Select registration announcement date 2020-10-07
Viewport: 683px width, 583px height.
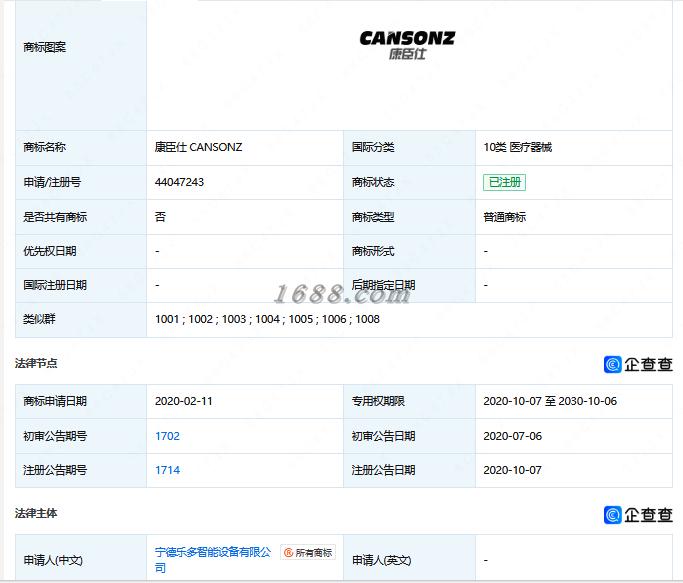pos(512,470)
